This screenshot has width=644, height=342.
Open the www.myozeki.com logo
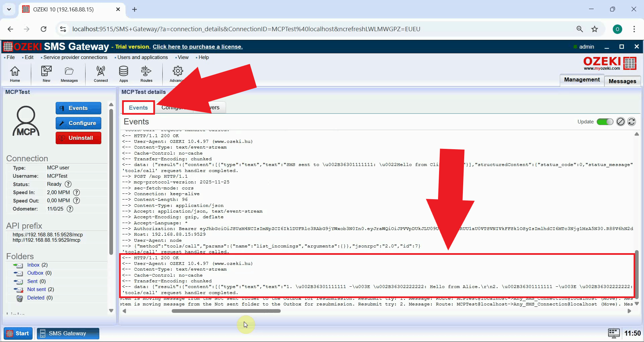[x=609, y=63]
